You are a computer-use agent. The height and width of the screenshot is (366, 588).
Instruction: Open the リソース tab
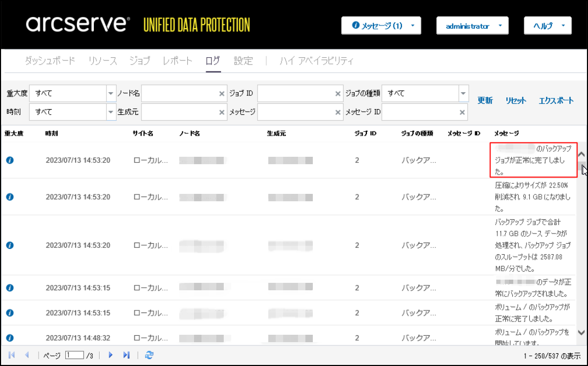coord(102,61)
